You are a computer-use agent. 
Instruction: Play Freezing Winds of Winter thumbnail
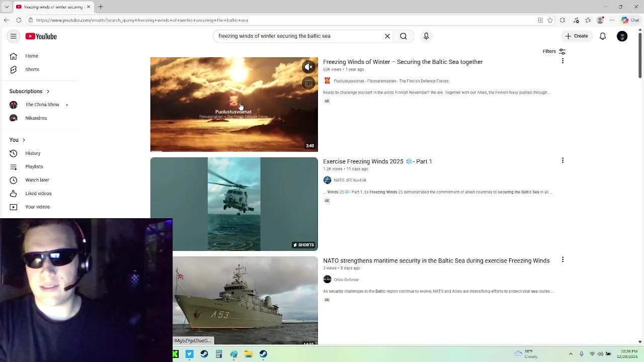click(234, 104)
